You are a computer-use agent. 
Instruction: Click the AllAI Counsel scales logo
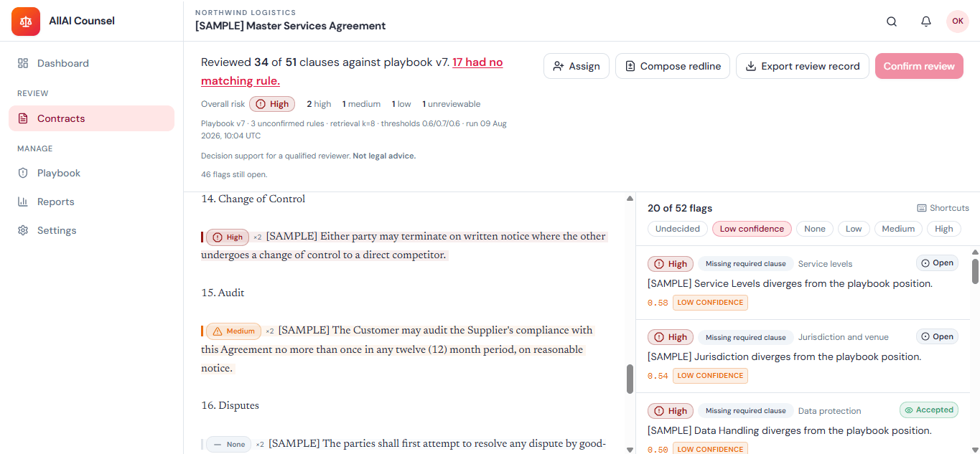pos(27,21)
